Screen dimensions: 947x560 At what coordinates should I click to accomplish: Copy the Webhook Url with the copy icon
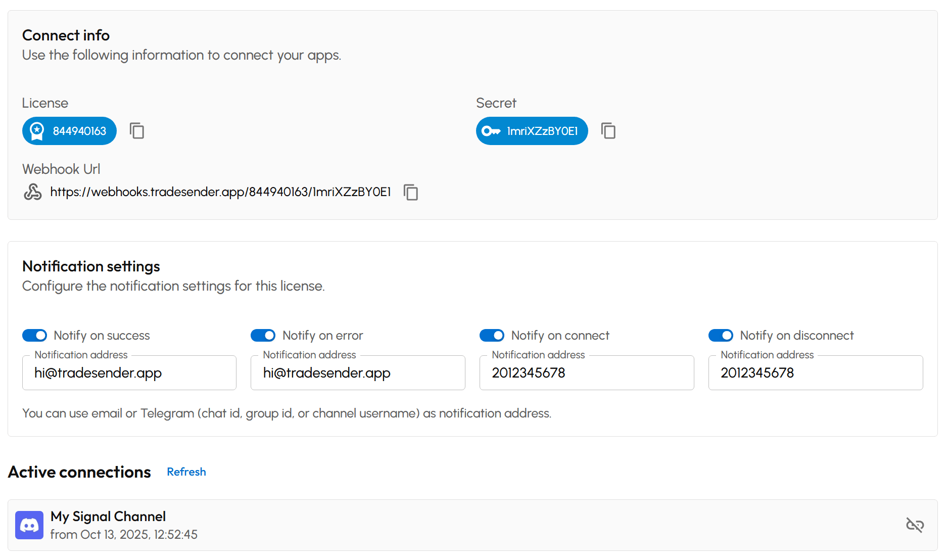[411, 193]
